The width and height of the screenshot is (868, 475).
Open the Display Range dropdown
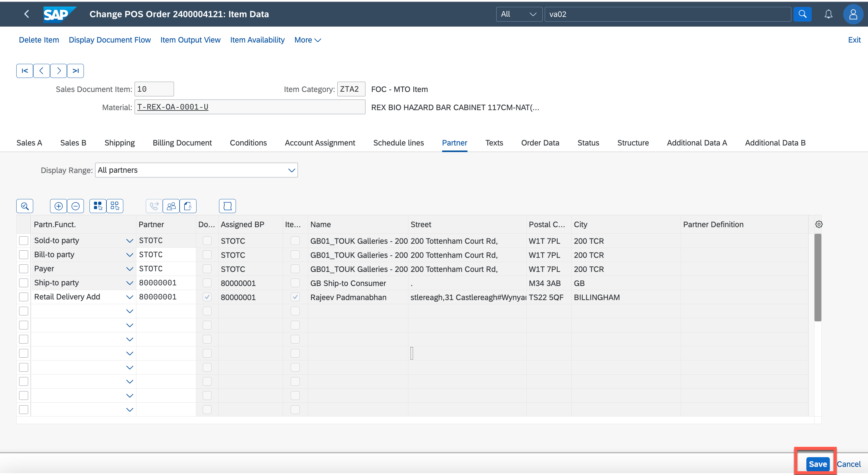coord(291,170)
